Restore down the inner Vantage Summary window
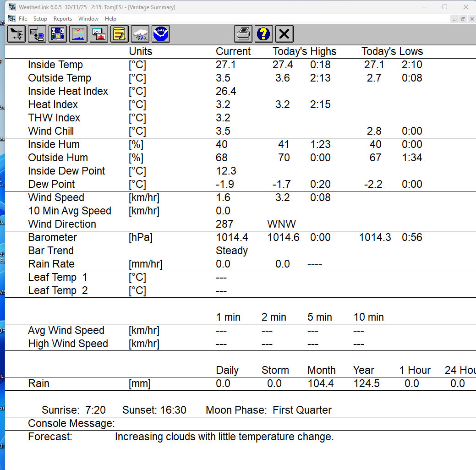This screenshot has height=470, width=476. click(463, 19)
